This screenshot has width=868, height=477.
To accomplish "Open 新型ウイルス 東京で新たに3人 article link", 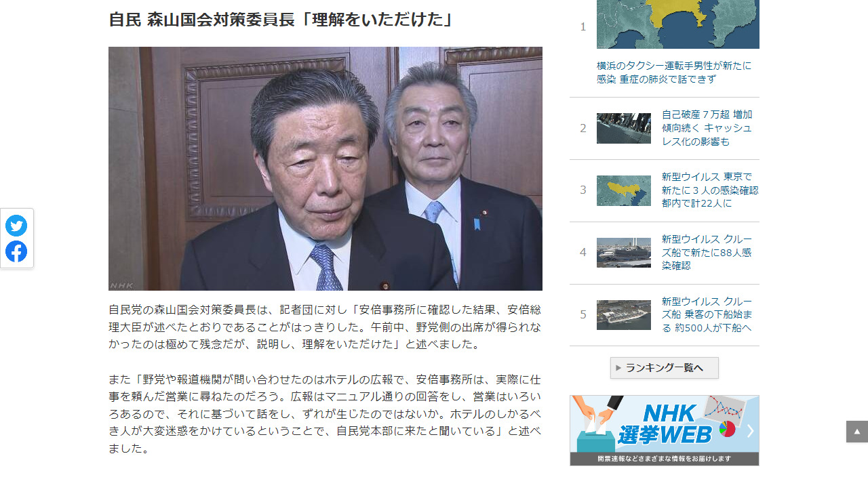I will tap(710, 190).
